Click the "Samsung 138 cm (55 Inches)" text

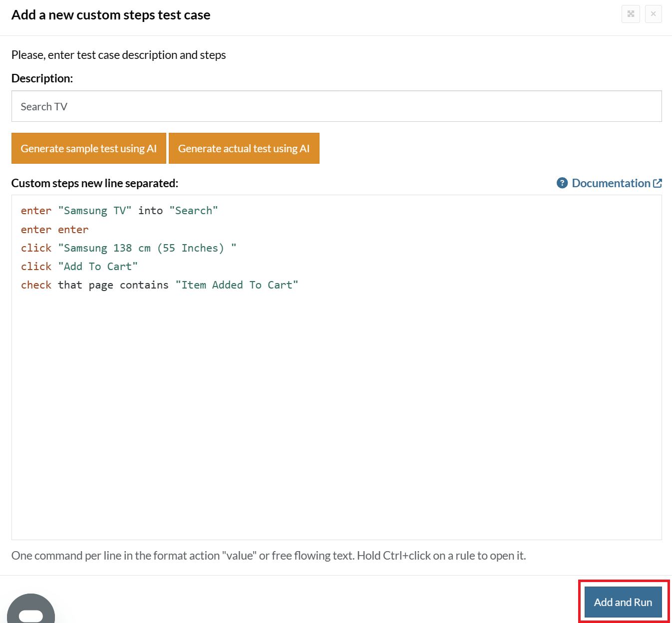(144, 248)
